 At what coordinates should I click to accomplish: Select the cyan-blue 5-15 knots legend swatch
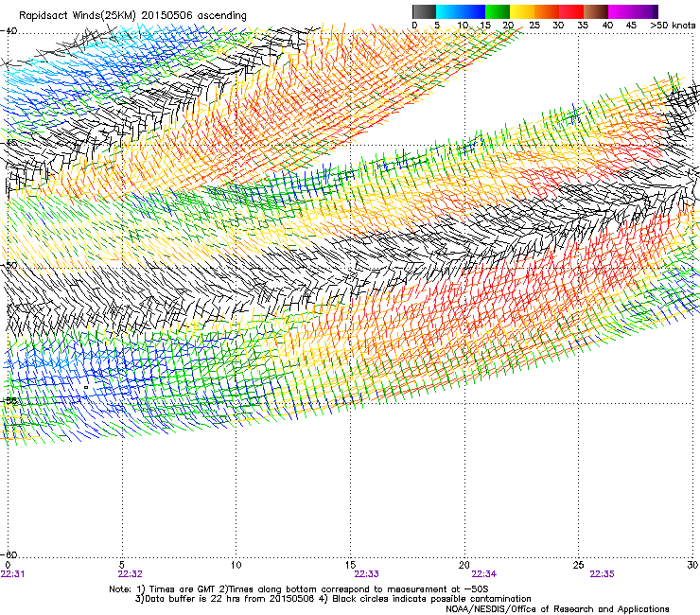(x=461, y=11)
